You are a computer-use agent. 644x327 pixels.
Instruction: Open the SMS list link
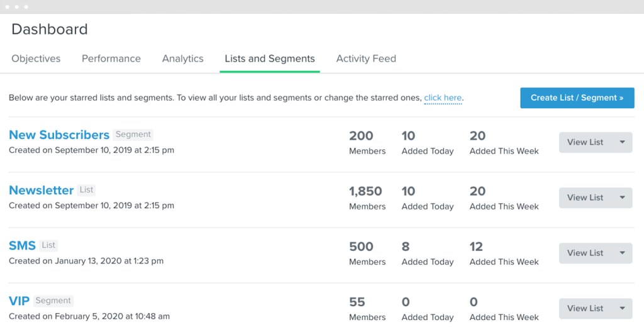(x=22, y=245)
